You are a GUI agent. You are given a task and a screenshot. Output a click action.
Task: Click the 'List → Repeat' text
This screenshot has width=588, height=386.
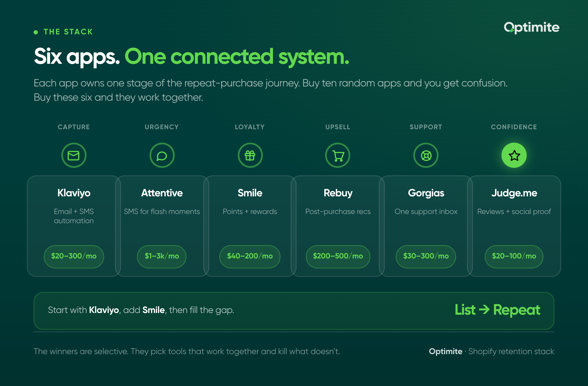497,310
